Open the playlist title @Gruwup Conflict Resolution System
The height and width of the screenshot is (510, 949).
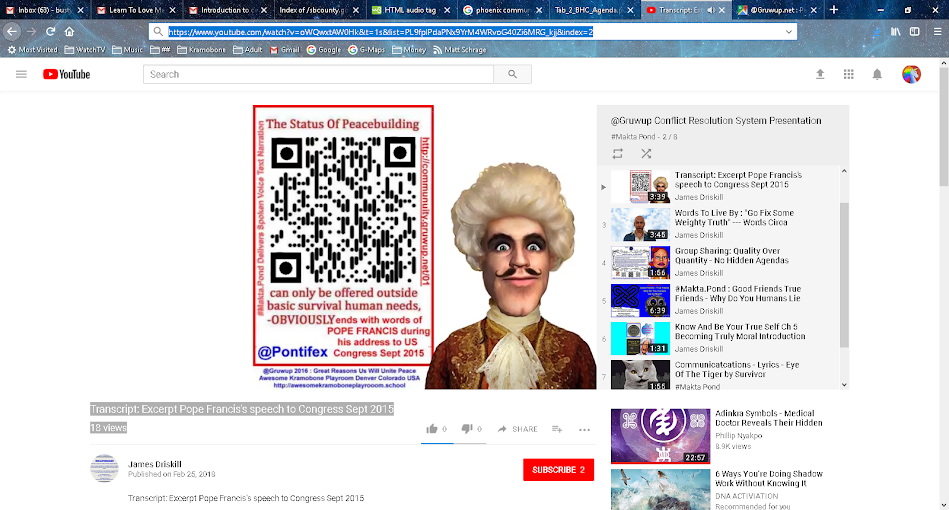(x=716, y=120)
